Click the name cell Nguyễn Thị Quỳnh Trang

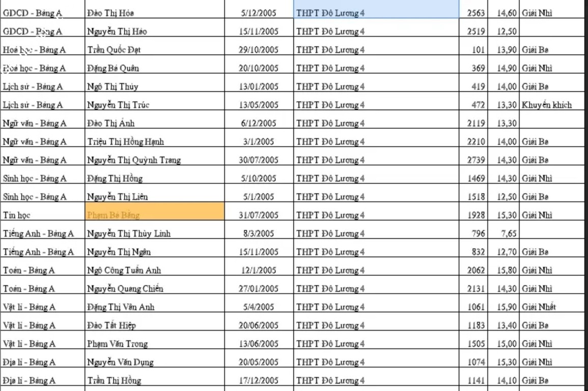[155, 160]
